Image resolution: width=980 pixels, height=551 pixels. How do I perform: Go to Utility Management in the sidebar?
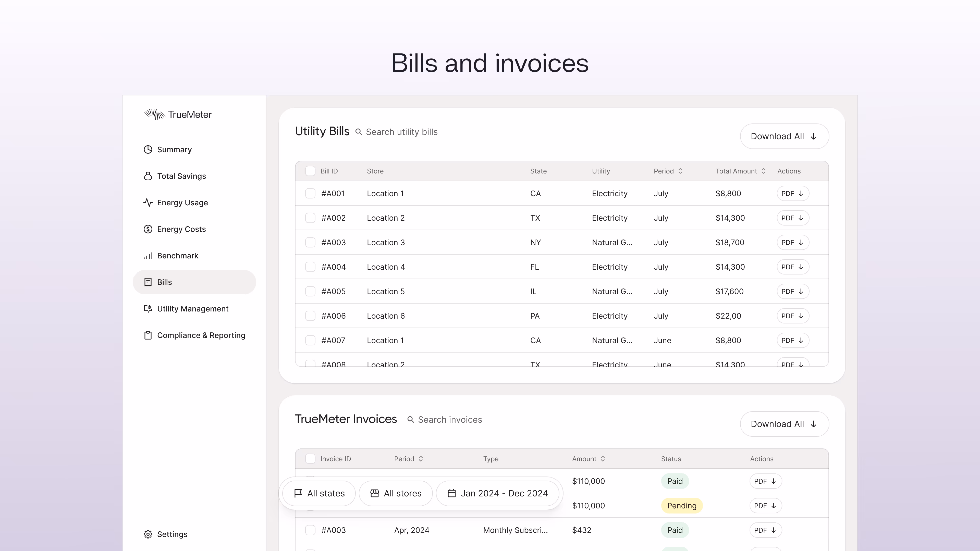point(192,309)
